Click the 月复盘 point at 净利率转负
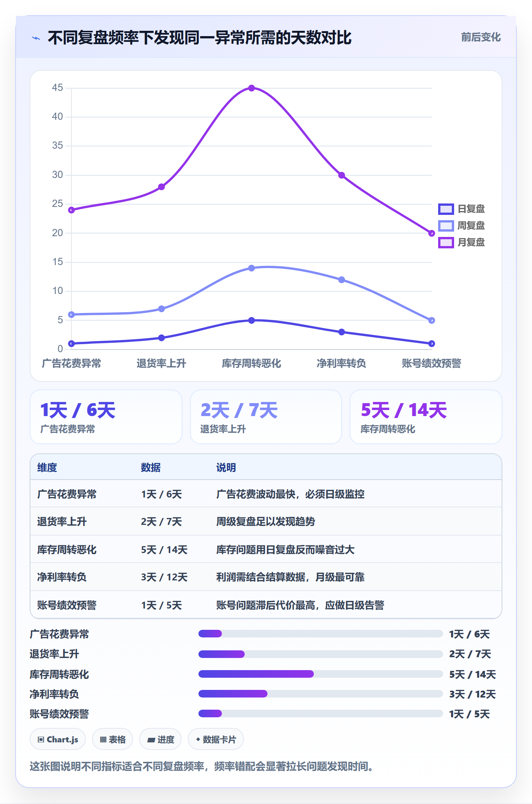 [x=342, y=175]
